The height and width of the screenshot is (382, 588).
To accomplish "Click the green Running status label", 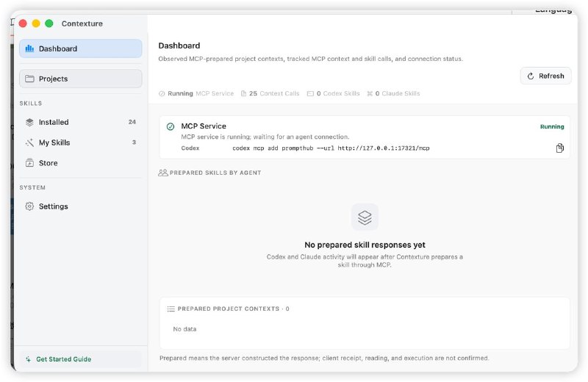I will pos(552,126).
